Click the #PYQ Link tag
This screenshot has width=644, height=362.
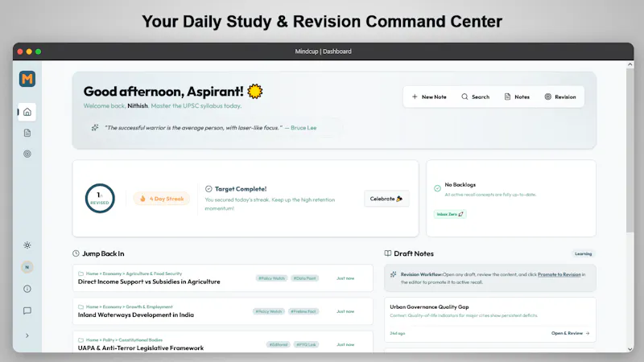(306, 345)
